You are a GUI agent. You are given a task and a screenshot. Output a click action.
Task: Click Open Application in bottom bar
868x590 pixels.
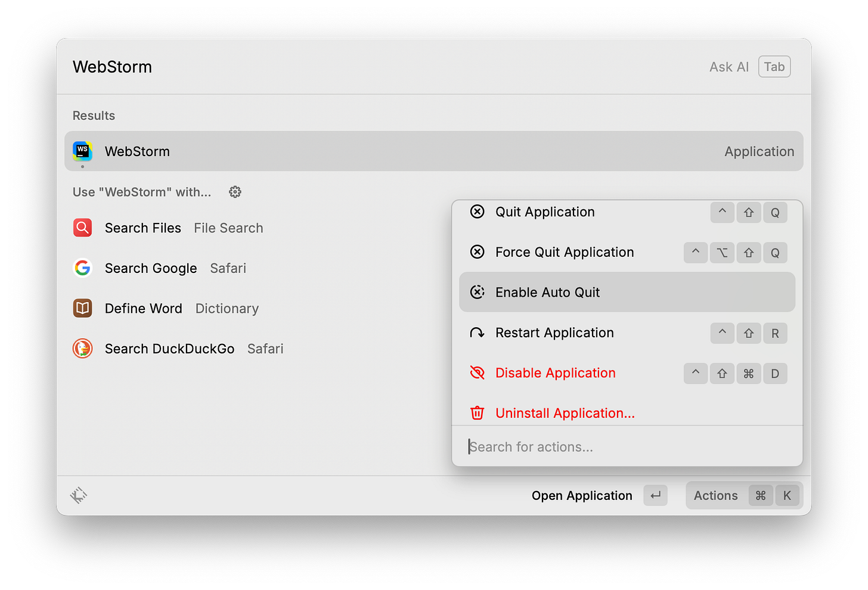(x=582, y=495)
